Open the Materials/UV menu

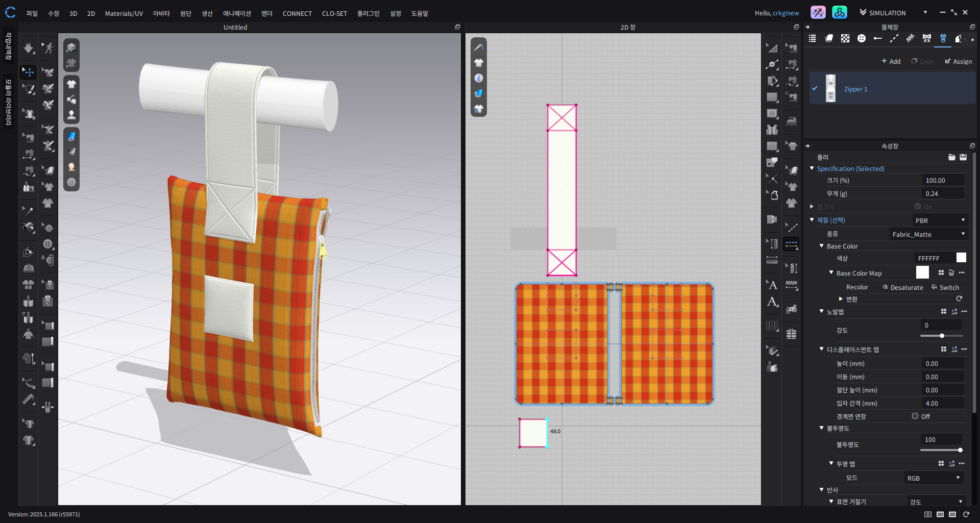pos(124,13)
